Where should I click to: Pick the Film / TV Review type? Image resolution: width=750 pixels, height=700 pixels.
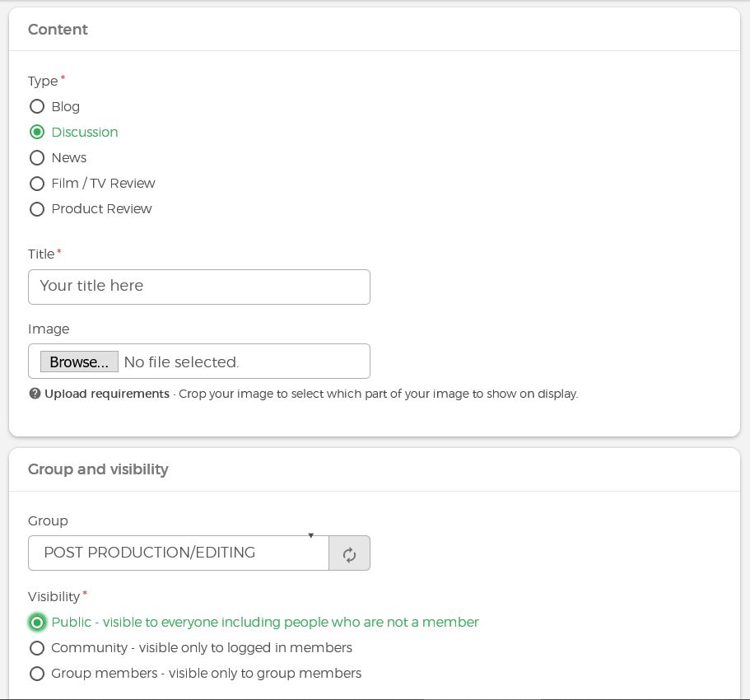coord(37,183)
